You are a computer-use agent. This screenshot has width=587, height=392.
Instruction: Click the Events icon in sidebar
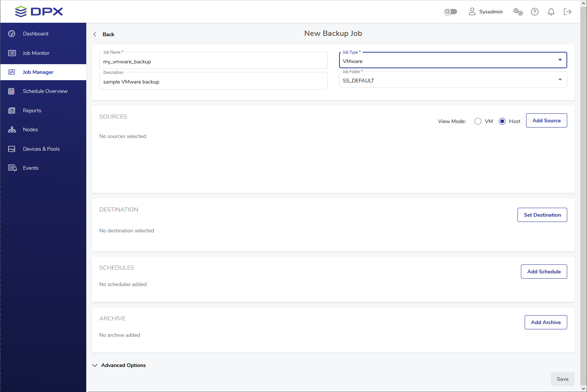pyautogui.click(x=12, y=168)
